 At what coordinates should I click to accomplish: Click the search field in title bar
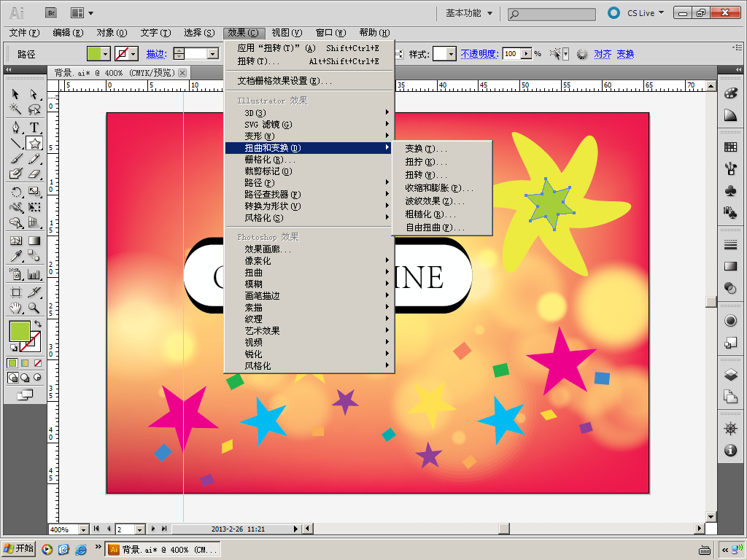click(x=551, y=14)
